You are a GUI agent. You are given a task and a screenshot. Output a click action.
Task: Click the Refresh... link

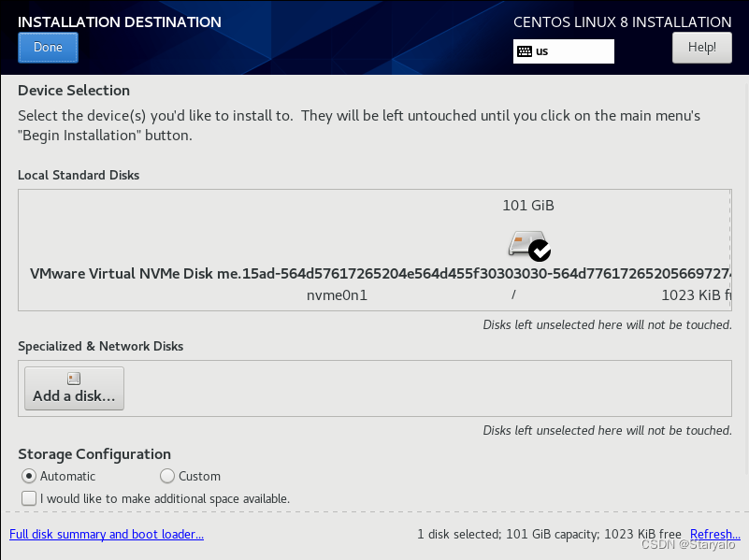pos(715,534)
